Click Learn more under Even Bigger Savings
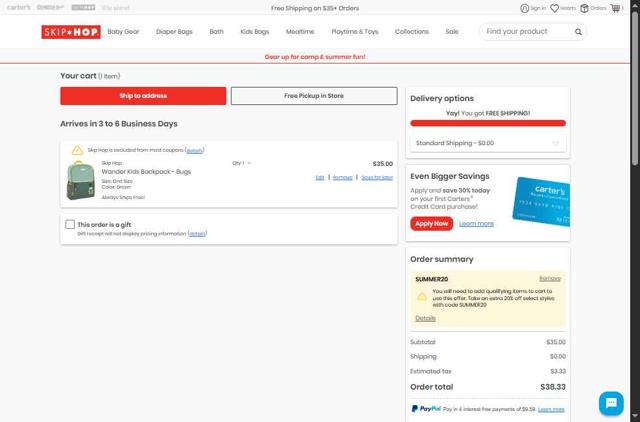The width and height of the screenshot is (640, 422). (x=476, y=224)
